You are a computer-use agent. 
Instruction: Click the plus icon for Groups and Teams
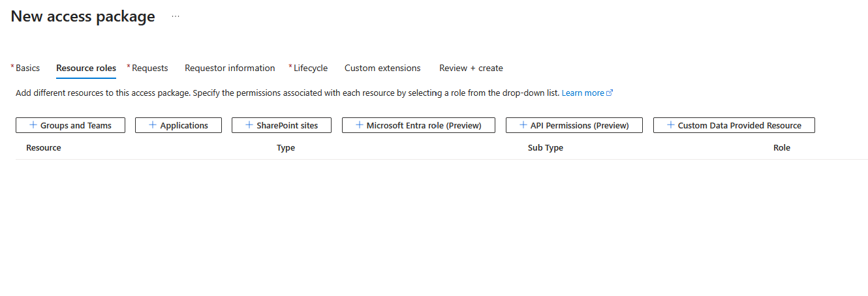33,125
